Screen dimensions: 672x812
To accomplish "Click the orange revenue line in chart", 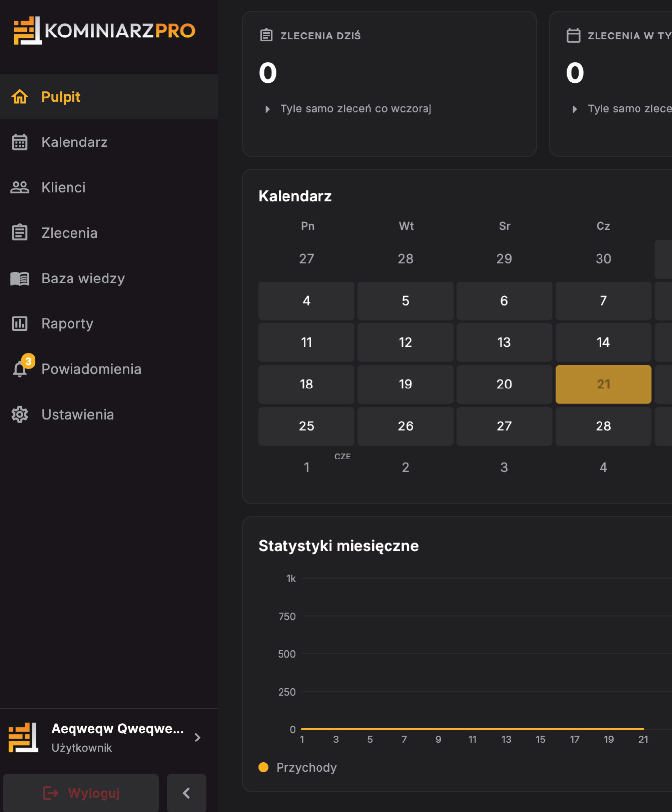I will (472, 729).
